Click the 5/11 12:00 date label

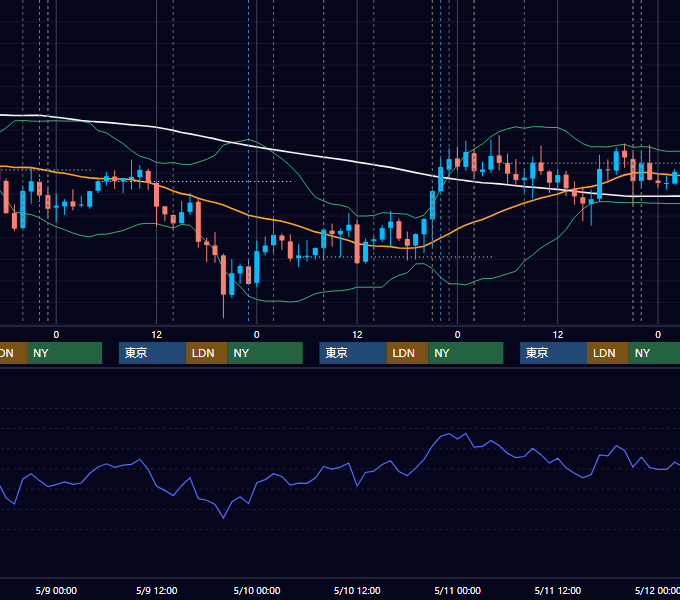pyautogui.click(x=558, y=590)
